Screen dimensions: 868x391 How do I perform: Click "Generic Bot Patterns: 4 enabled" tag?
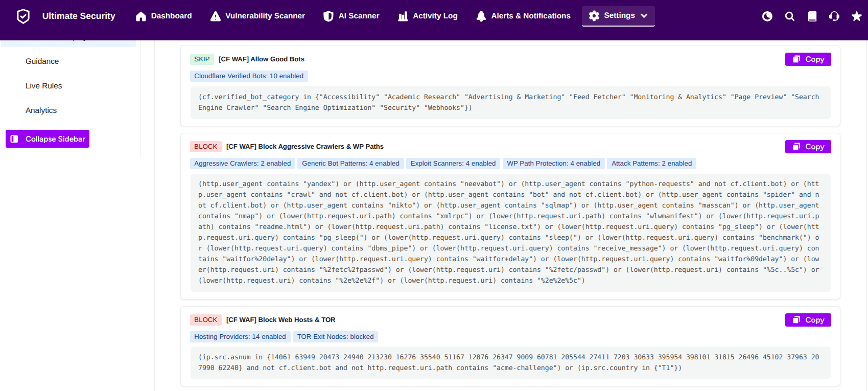(350, 164)
